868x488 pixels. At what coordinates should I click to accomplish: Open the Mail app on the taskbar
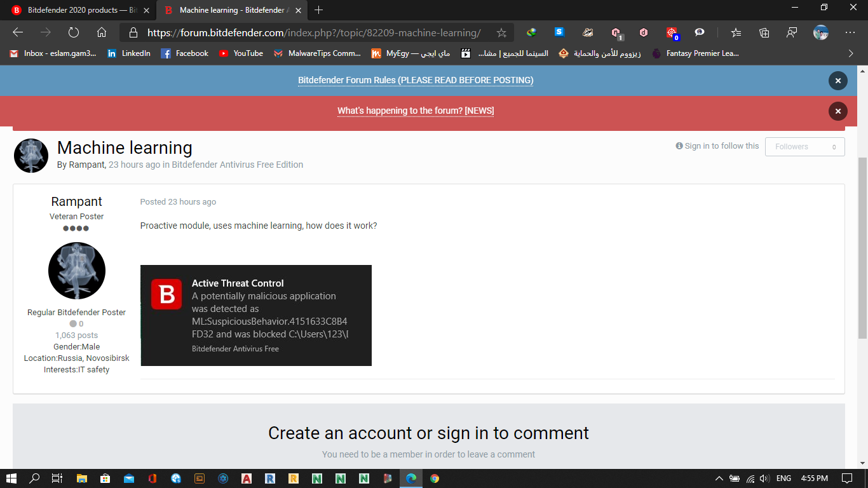point(129,478)
